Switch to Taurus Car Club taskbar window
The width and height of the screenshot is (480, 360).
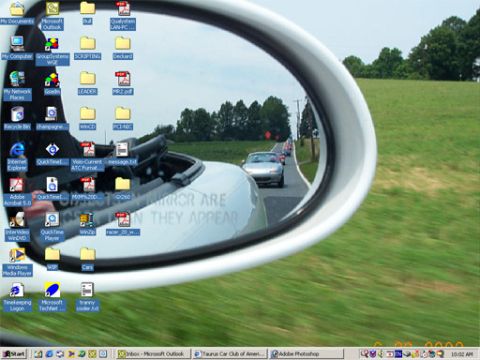click(x=230, y=354)
